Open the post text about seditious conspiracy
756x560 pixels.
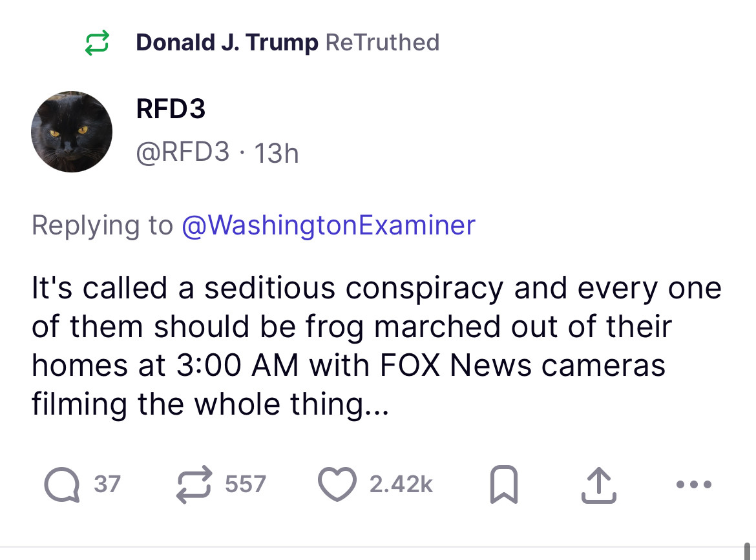tap(375, 346)
